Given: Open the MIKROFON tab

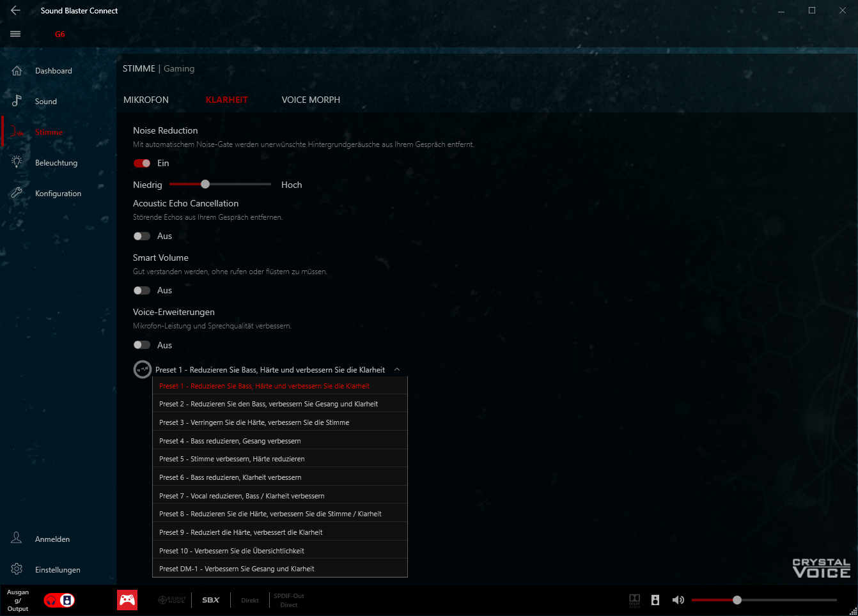Looking at the screenshot, I should [x=146, y=100].
